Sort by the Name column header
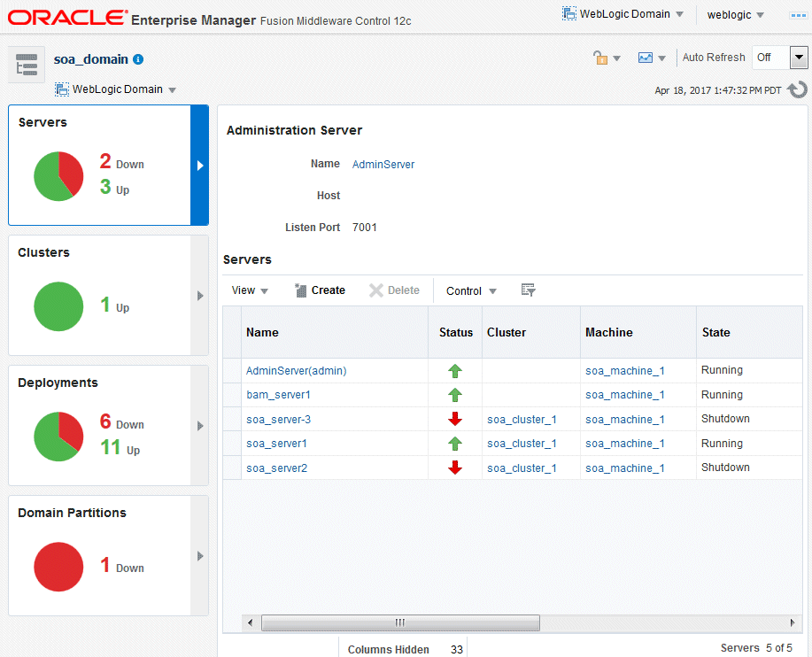 point(335,332)
